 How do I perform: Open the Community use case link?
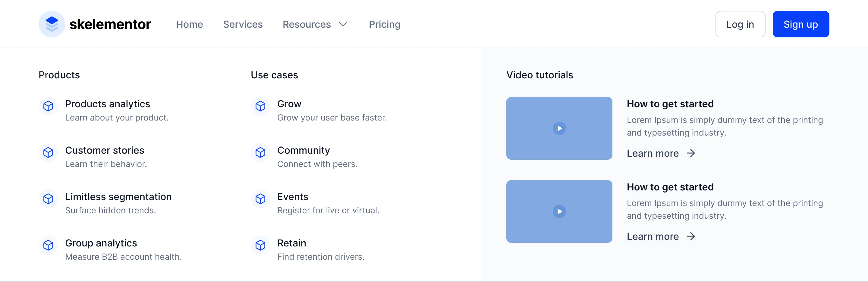click(x=303, y=150)
